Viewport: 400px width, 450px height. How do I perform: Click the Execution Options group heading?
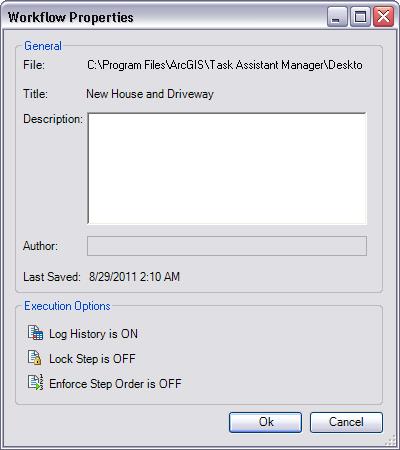(67, 306)
